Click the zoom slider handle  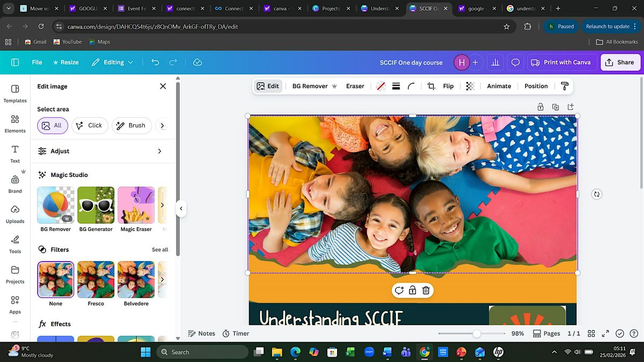tap(477, 334)
